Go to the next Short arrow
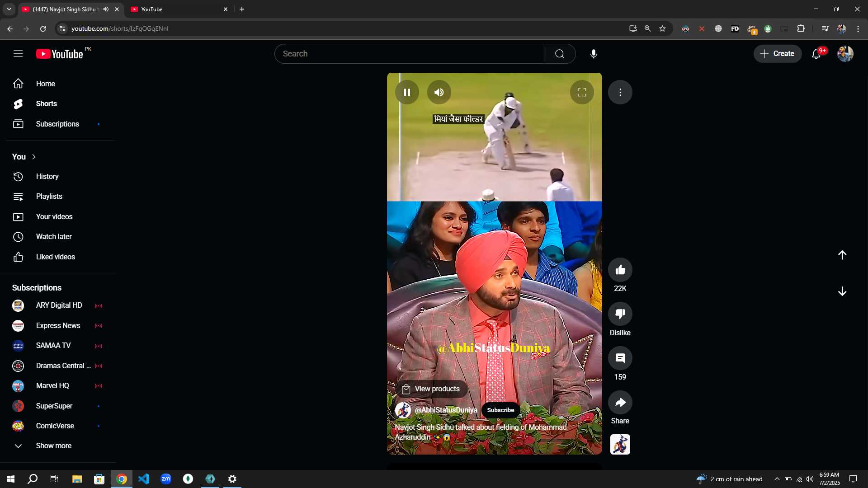This screenshot has width=868, height=488. pyautogui.click(x=842, y=291)
